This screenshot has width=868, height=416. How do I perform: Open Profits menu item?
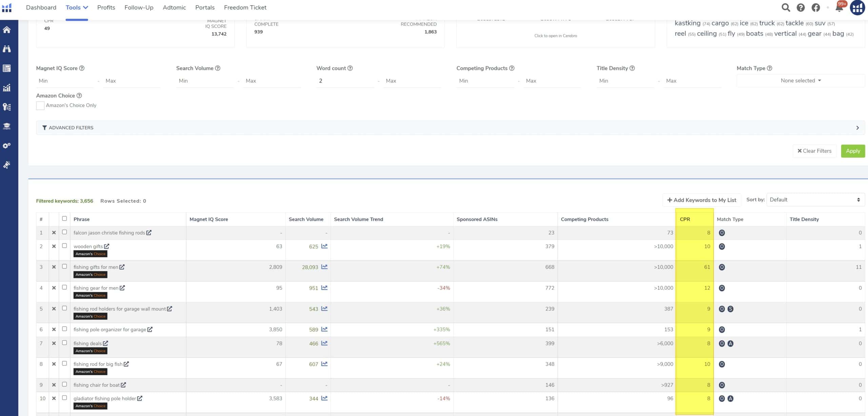[x=106, y=7]
